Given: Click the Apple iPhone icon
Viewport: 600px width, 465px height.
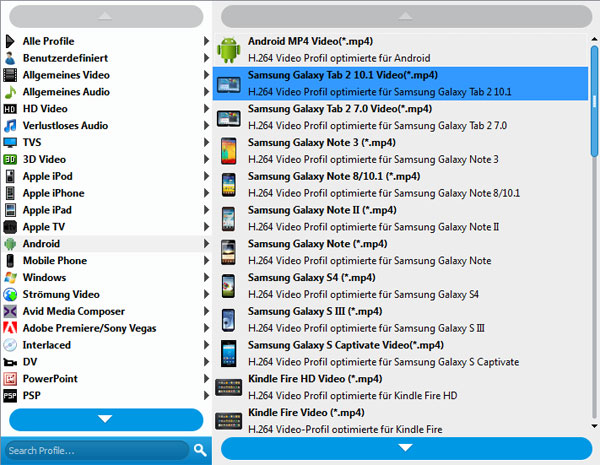Looking at the screenshot, I should [10, 193].
